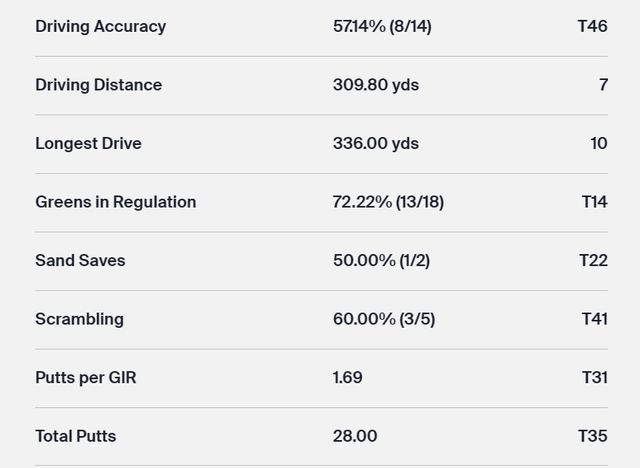
Task: Select the Longest Drive label
Action: click(88, 143)
